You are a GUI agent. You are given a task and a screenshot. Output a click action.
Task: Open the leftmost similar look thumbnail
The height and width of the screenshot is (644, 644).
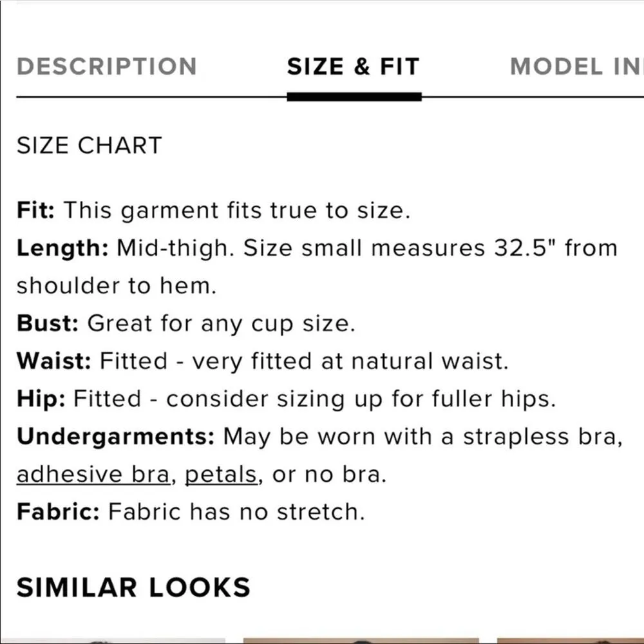[x=113, y=640]
